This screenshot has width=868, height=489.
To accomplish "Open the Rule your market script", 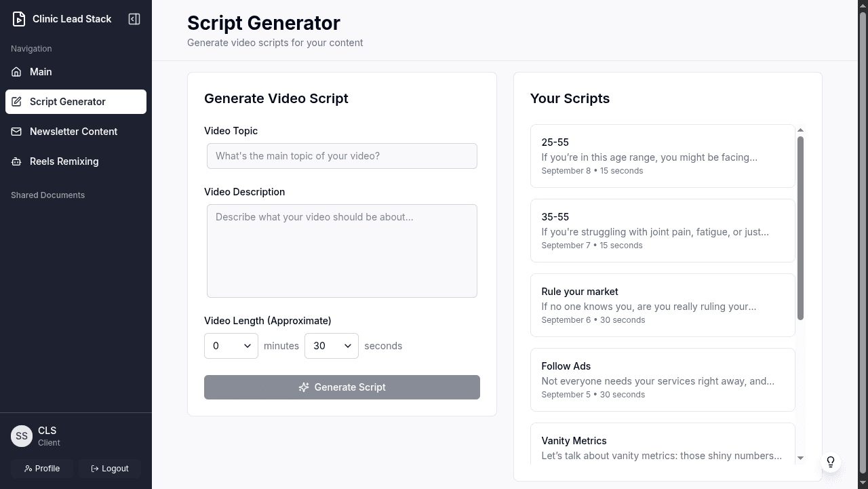I will click(663, 305).
